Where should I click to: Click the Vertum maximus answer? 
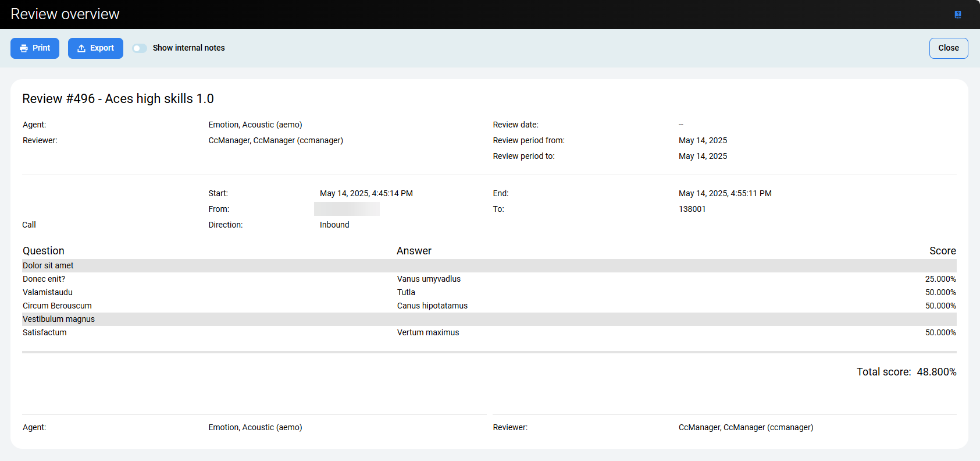coord(428,333)
